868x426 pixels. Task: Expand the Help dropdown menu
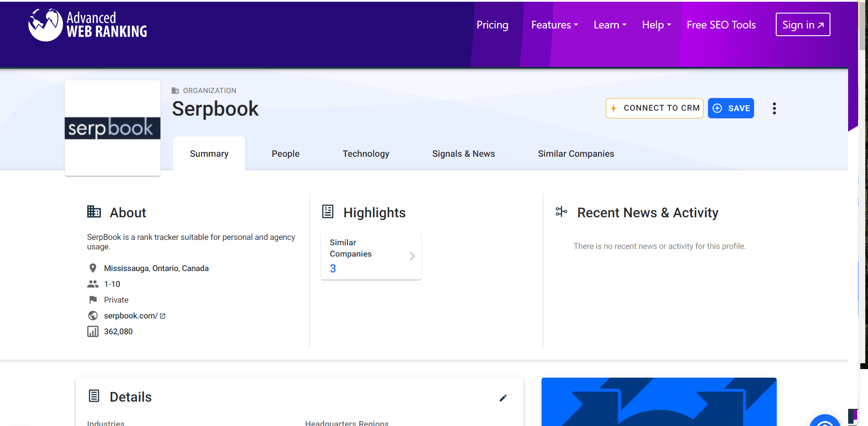click(x=656, y=25)
